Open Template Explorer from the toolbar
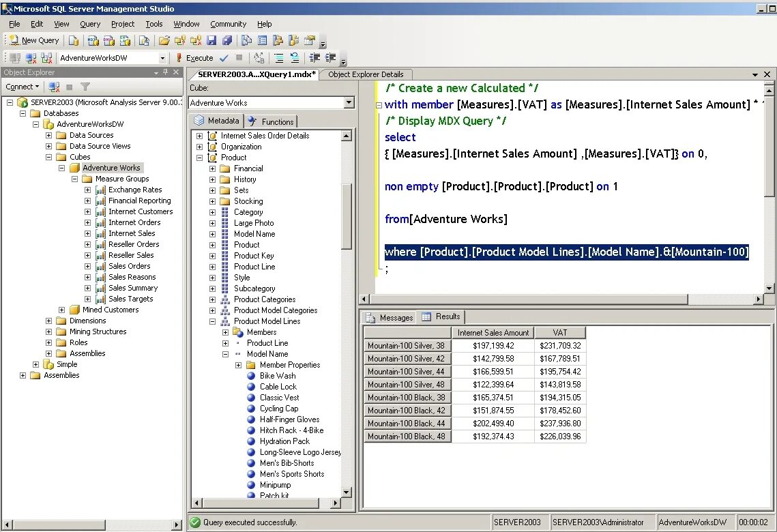This screenshot has width=777, height=532. 294,41
